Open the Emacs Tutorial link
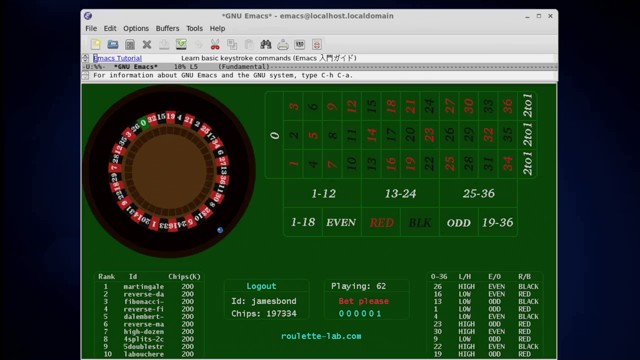The width and height of the screenshot is (640, 360). coord(118,58)
